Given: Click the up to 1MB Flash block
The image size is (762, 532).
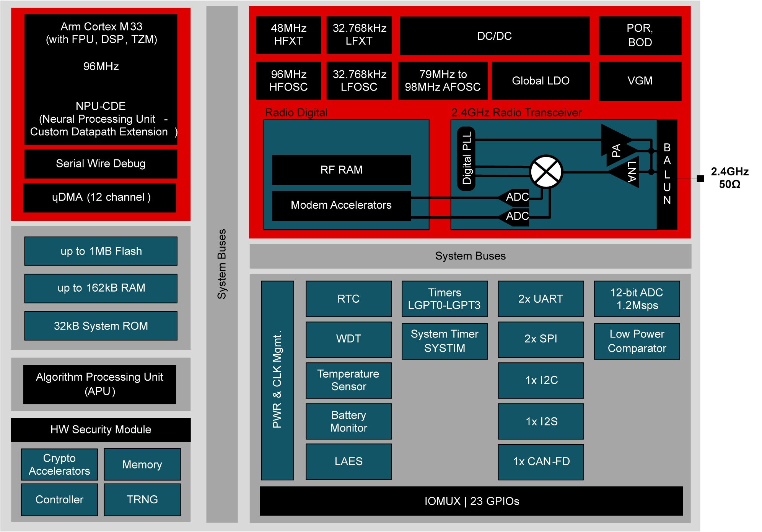Looking at the screenshot, I should [x=101, y=251].
